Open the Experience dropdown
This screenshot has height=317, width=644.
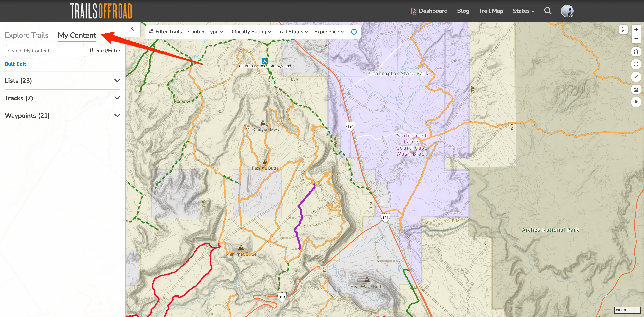point(329,32)
